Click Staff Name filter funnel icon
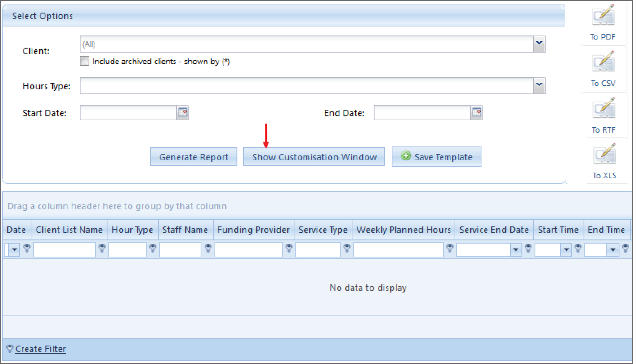Image resolution: width=633 pixels, height=364 pixels. (x=208, y=248)
